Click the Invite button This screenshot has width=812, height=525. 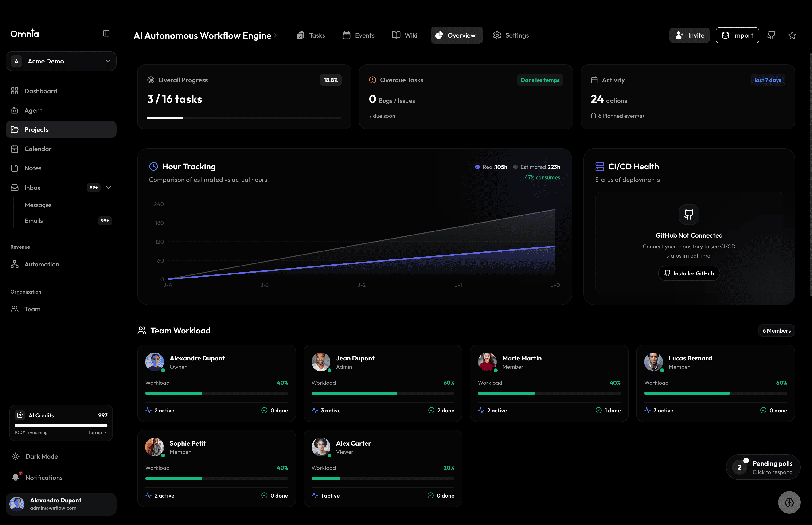pyautogui.click(x=689, y=35)
